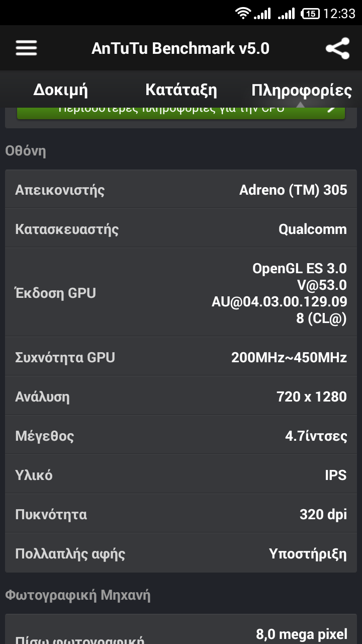Select the Μέγεθος 4.7 ίντσες row

coord(181,436)
